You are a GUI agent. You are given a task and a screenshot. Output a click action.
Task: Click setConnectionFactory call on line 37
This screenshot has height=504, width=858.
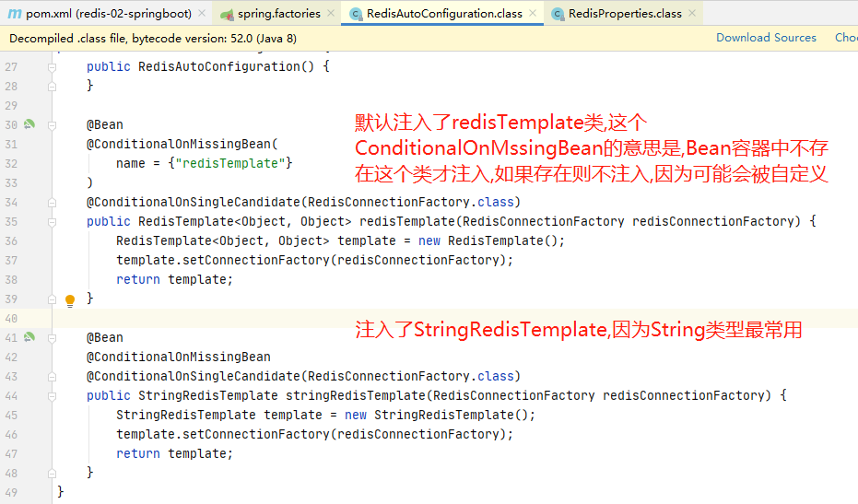256,260
